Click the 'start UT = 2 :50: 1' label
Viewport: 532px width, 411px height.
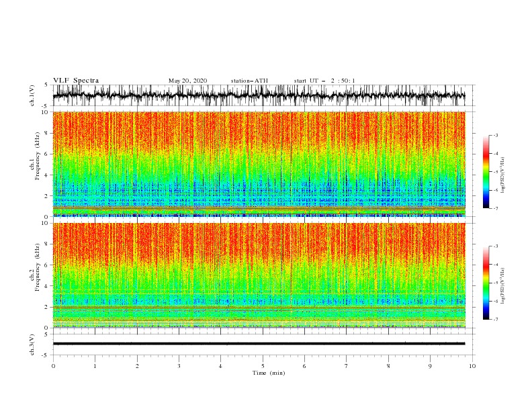pyautogui.click(x=324, y=81)
